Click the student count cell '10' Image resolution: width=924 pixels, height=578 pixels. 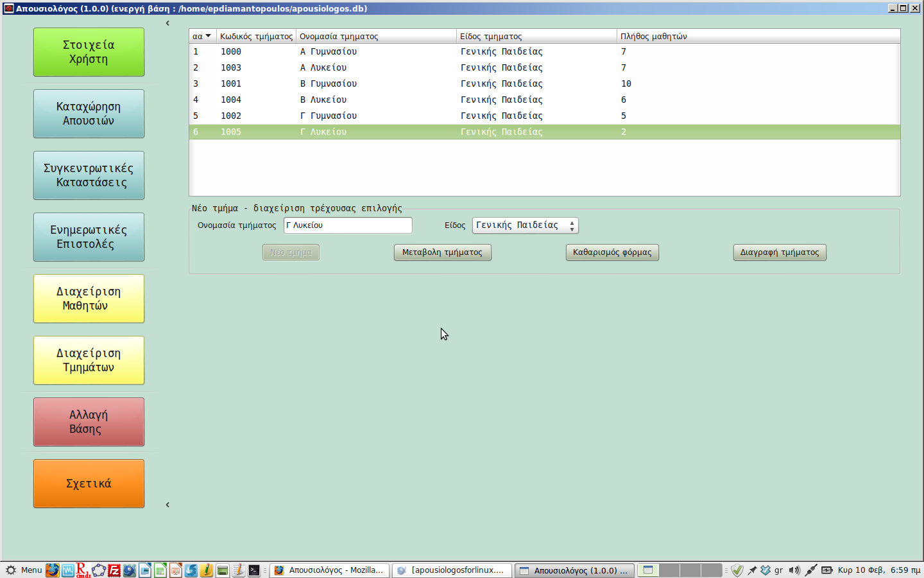click(x=626, y=83)
